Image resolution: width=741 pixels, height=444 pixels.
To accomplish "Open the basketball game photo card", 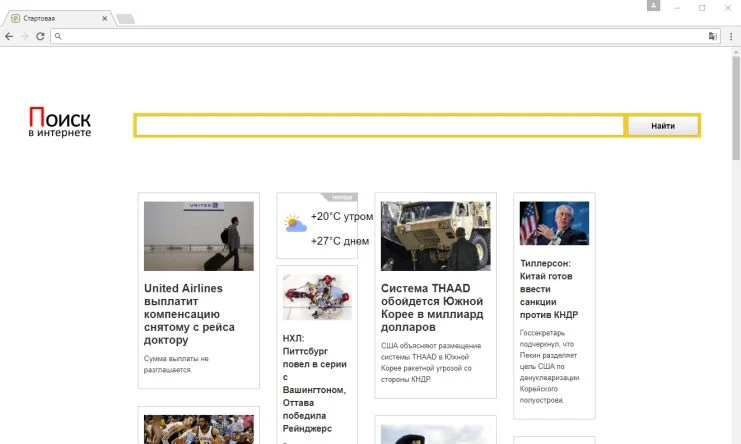I will click(198, 429).
